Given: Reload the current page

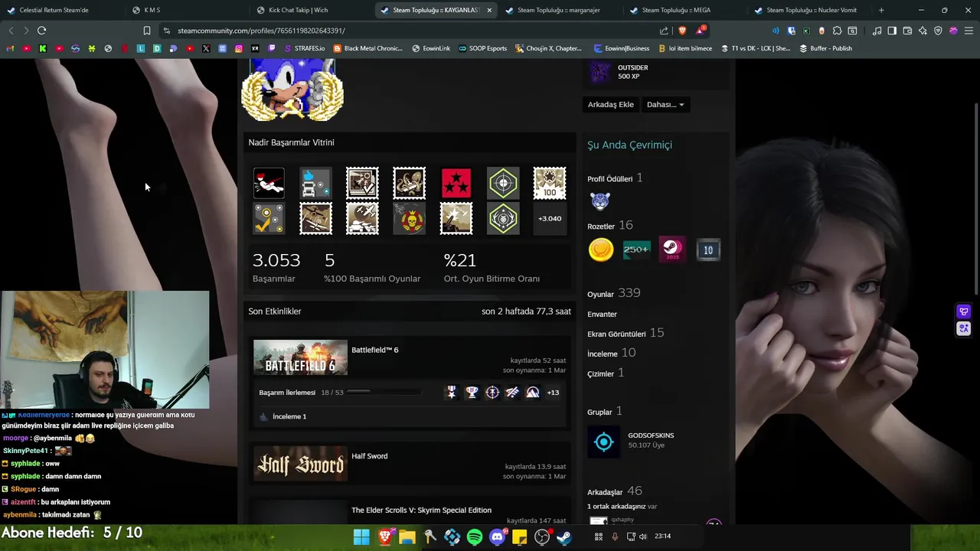Looking at the screenshot, I should click(41, 31).
